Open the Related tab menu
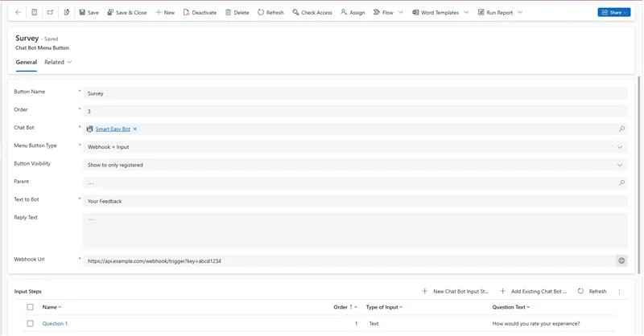Screen dimensions: 644x336 tap(58, 62)
